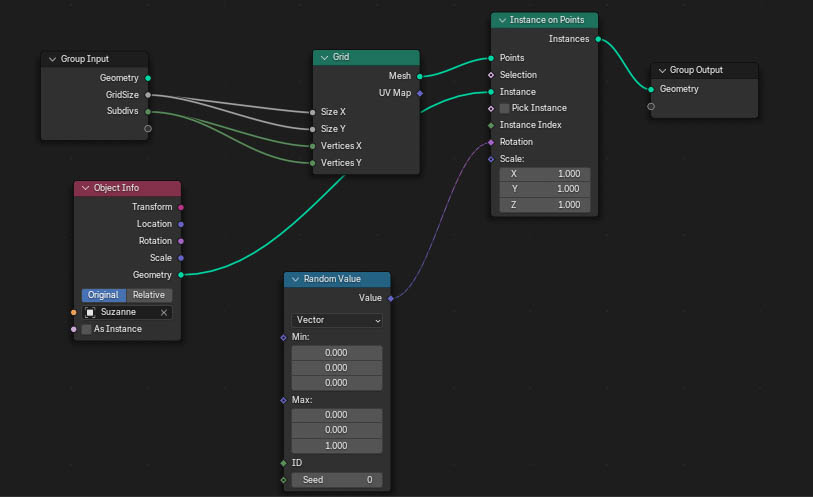Click the Instances output socket
The image size is (813, 497).
pos(598,39)
